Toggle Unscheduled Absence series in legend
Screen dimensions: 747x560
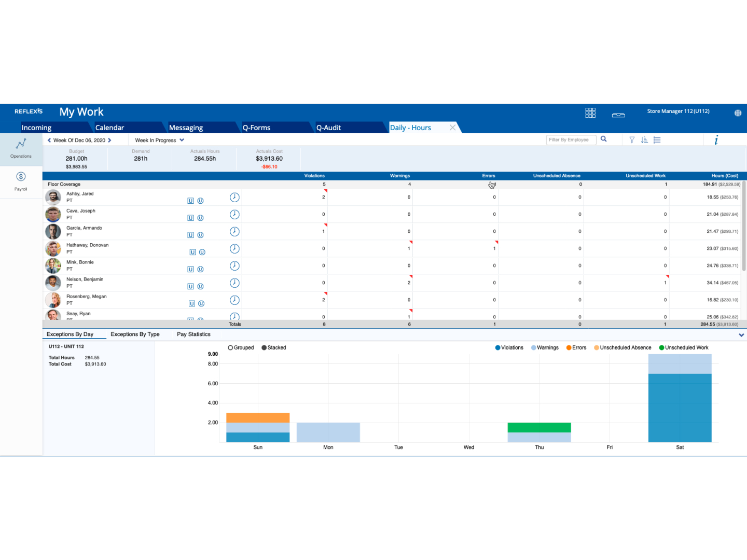click(622, 347)
